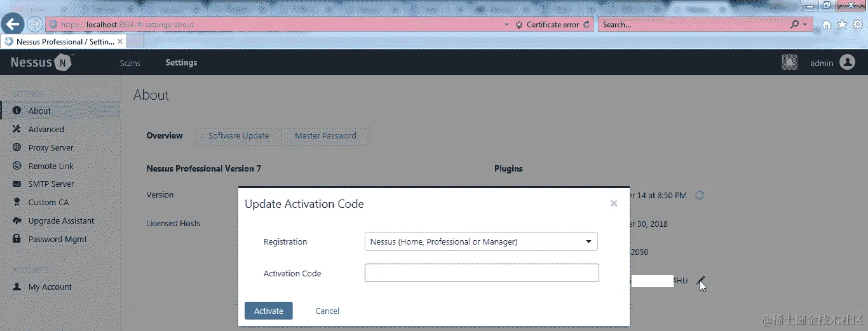Open the admin user avatar icon
Screen dimensions: 868x331
click(847, 62)
